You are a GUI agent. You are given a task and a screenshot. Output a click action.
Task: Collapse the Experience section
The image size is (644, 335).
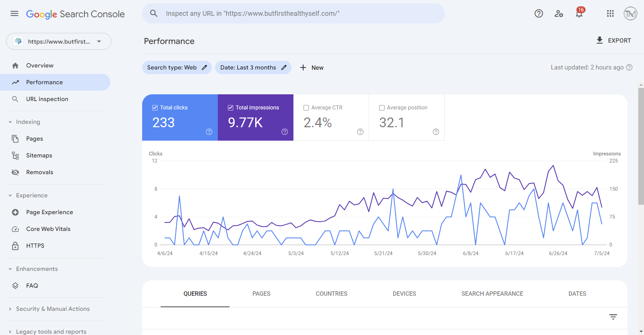[10, 195]
